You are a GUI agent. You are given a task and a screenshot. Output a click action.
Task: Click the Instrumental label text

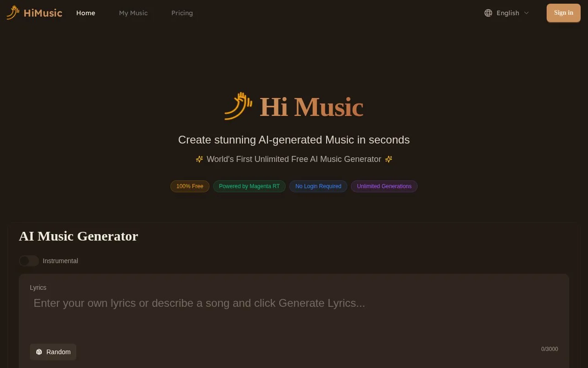click(x=60, y=261)
